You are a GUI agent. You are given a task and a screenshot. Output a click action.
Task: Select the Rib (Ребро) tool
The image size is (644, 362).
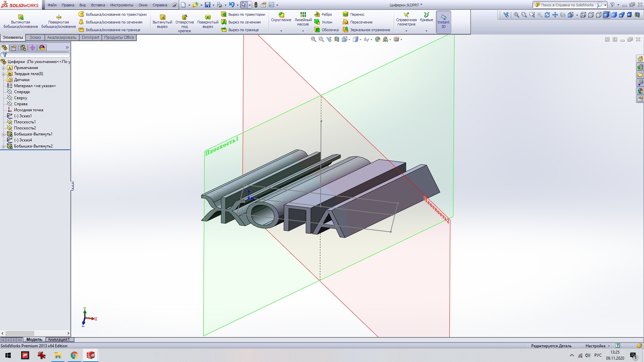click(x=323, y=14)
